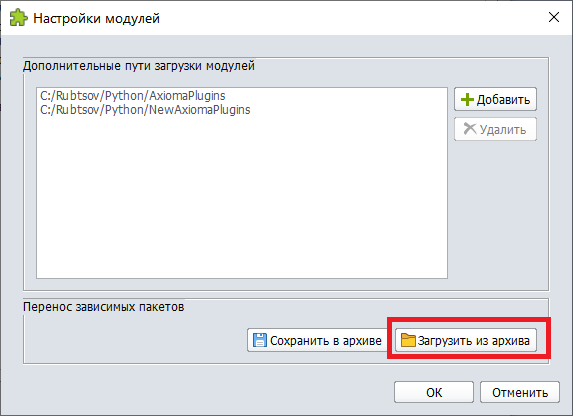The height and width of the screenshot is (416, 573).
Task: Click the Сохранить в архиве button
Action: [316, 340]
